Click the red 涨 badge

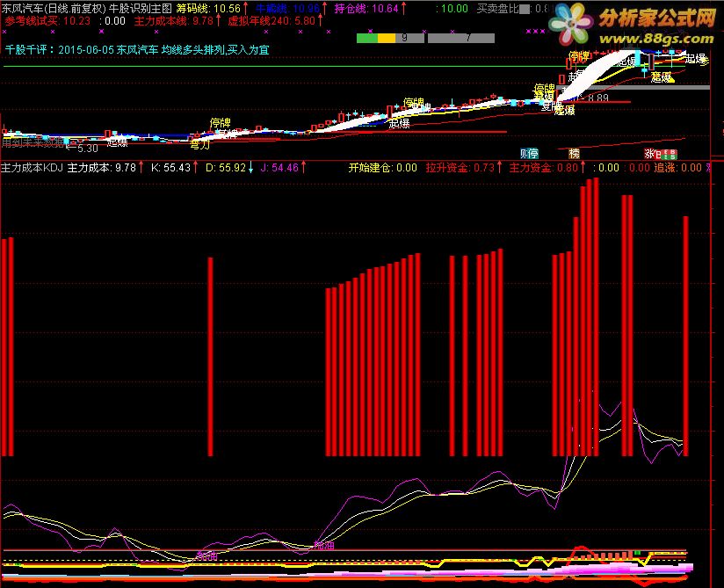[x=649, y=153]
